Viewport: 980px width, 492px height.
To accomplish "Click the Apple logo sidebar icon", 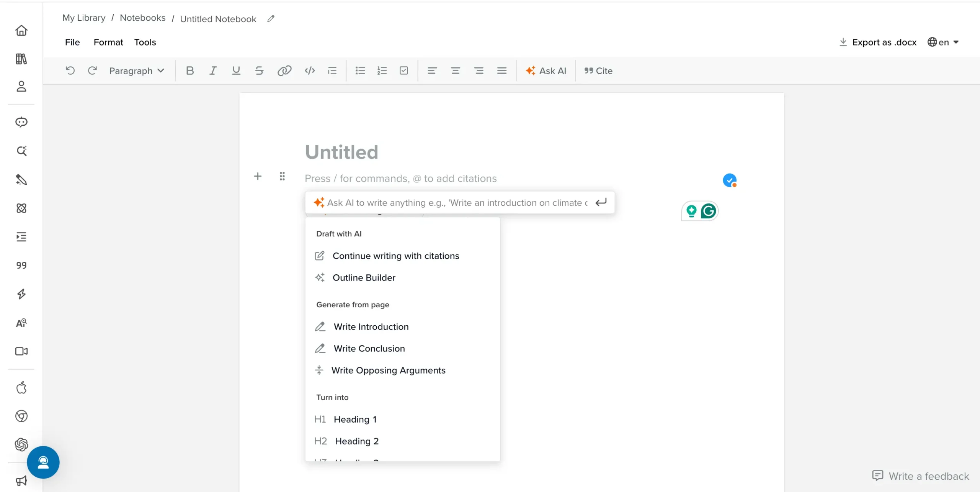I will [21, 388].
